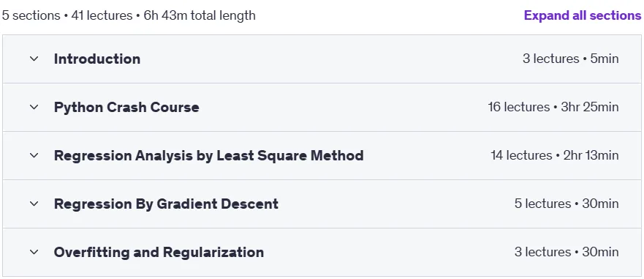Open chevron for Overfitting and Regularization
Viewport: 644px width, 279px height.
click(34, 252)
